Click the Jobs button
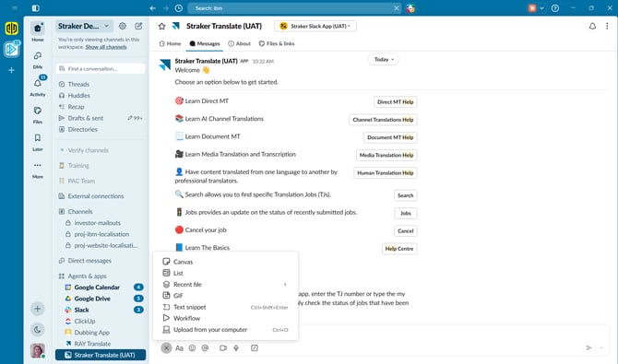Screen dimensions: 618x364 pyautogui.click(x=406, y=213)
